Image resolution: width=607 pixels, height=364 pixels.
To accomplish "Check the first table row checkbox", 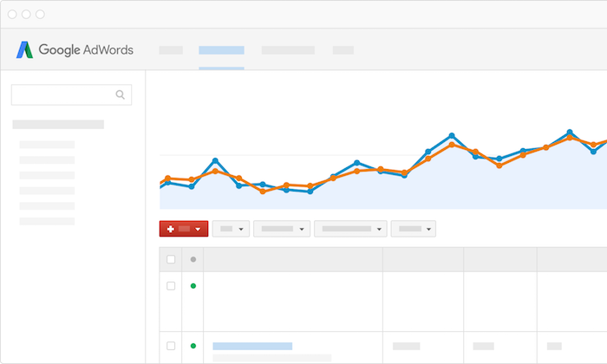I will pos(171,285).
